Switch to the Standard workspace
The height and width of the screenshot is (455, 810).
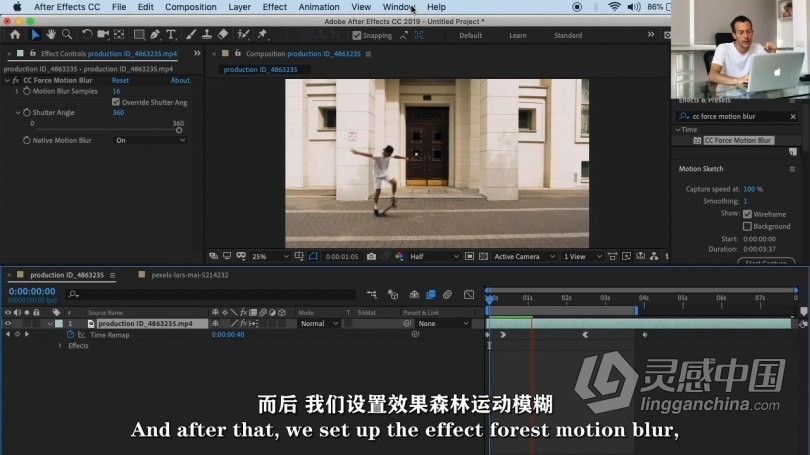(x=568, y=35)
